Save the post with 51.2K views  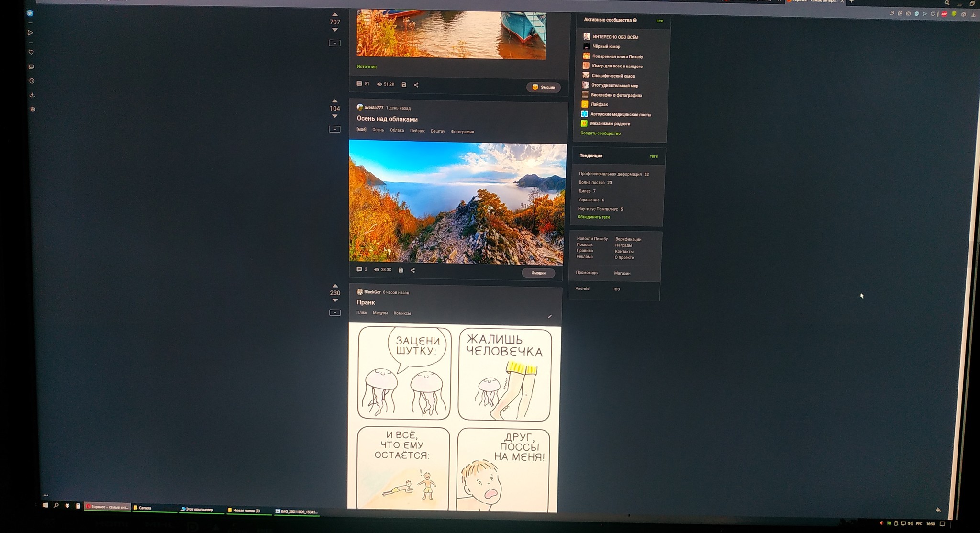tap(404, 85)
